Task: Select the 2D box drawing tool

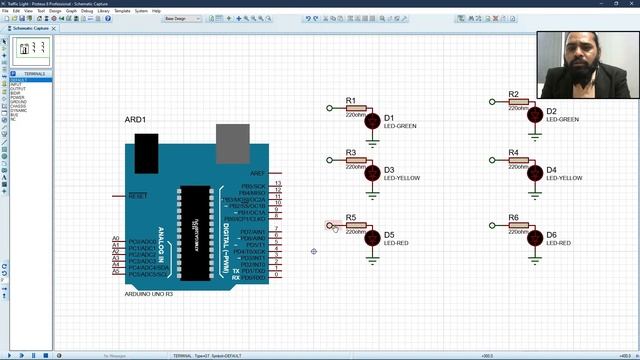Action: coord(4,149)
